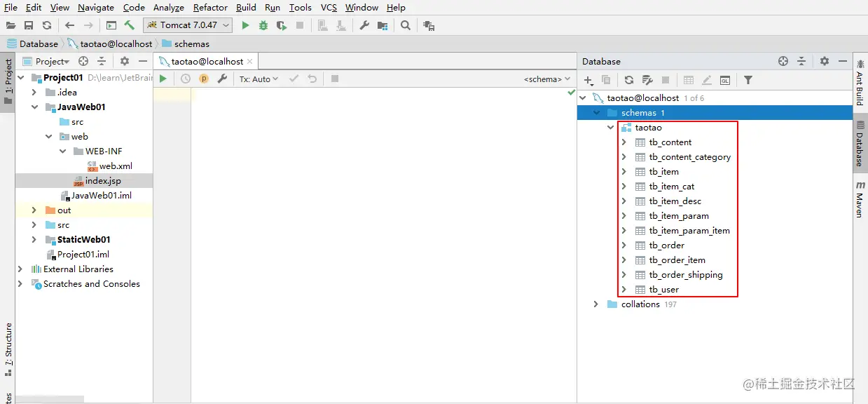Open the File menu
The height and width of the screenshot is (404, 868).
(x=11, y=7)
